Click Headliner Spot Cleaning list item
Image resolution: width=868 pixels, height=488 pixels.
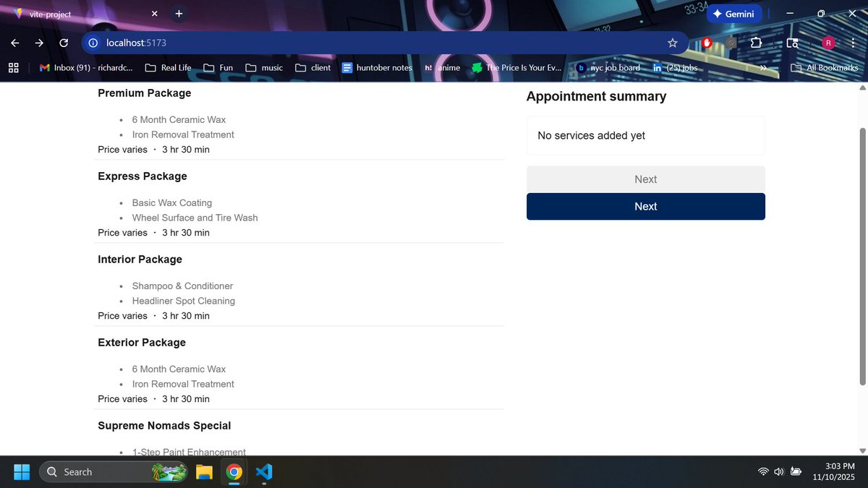(184, 301)
